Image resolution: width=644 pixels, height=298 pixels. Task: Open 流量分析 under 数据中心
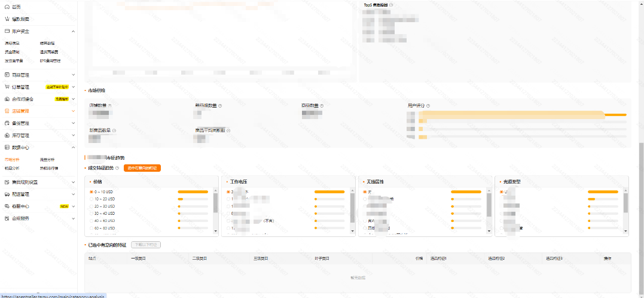click(x=47, y=160)
